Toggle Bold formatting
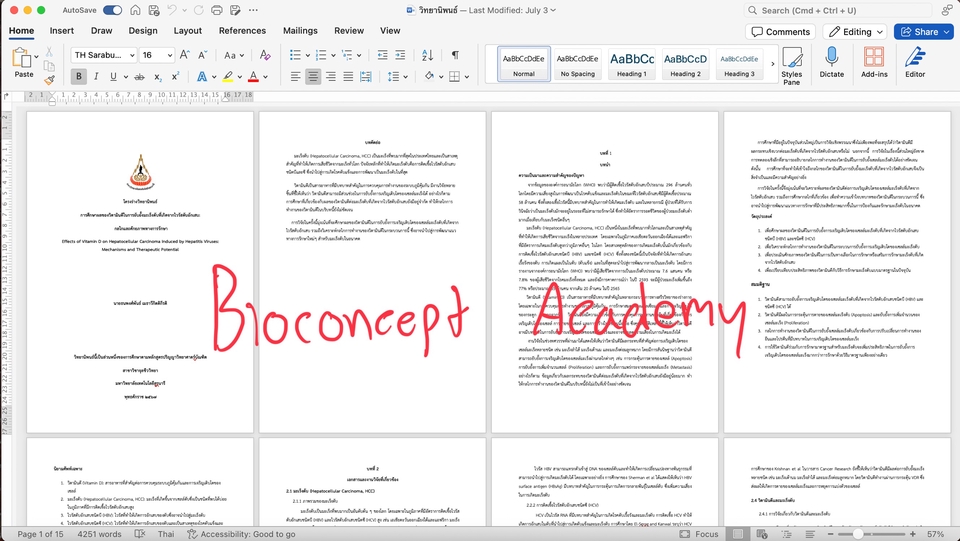 pyautogui.click(x=79, y=77)
